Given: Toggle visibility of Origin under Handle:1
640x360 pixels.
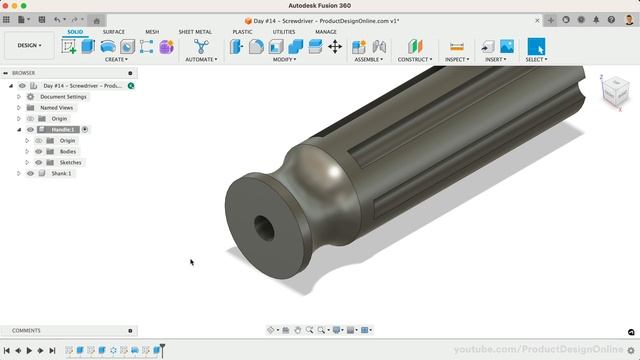Looking at the screenshot, I should tap(38, 140).
